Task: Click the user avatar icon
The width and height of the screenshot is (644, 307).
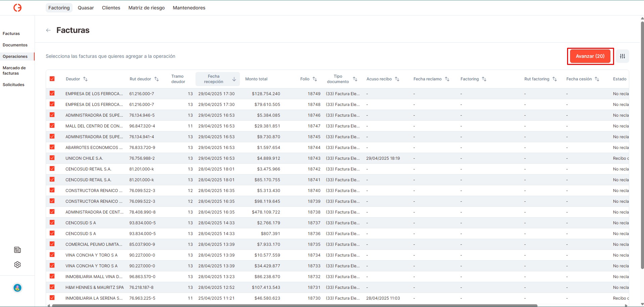Action: (x=17, y=288)
